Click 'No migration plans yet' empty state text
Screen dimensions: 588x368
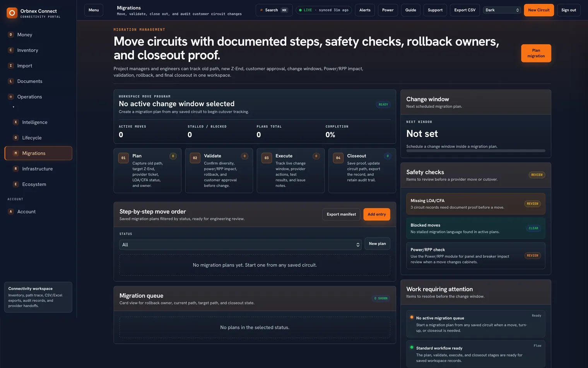255,265
